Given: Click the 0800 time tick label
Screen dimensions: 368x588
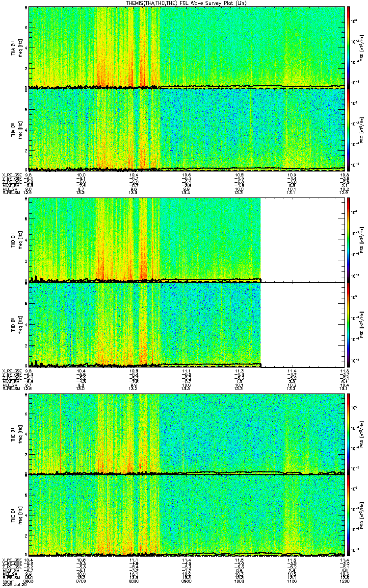Looking at the screenshot, I should (x=133, y=582).
